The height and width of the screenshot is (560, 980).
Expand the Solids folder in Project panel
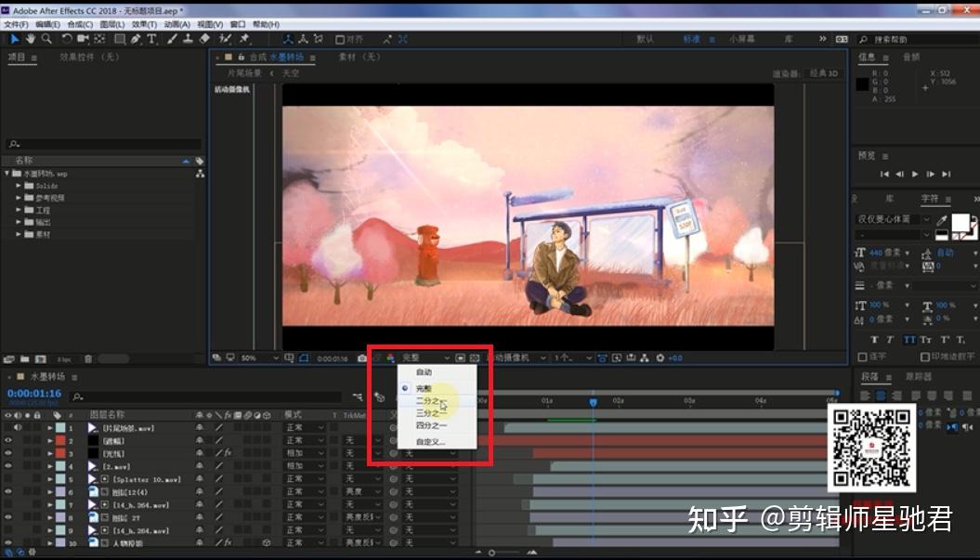19,186
